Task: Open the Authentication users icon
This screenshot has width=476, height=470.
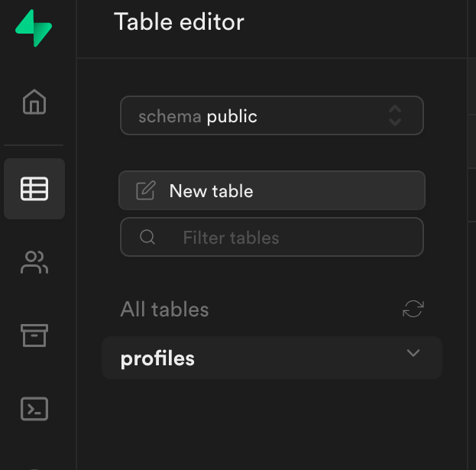Action: point(34,262)
